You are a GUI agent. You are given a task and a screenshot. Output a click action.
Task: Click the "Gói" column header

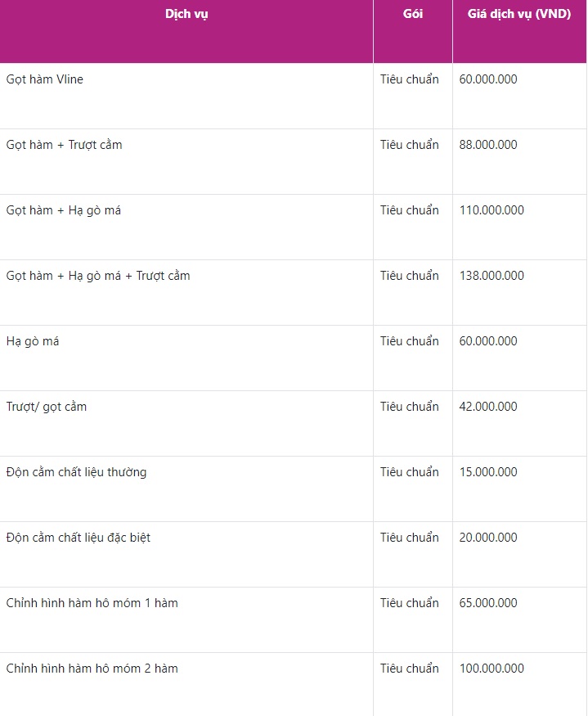tap(413, 14)
